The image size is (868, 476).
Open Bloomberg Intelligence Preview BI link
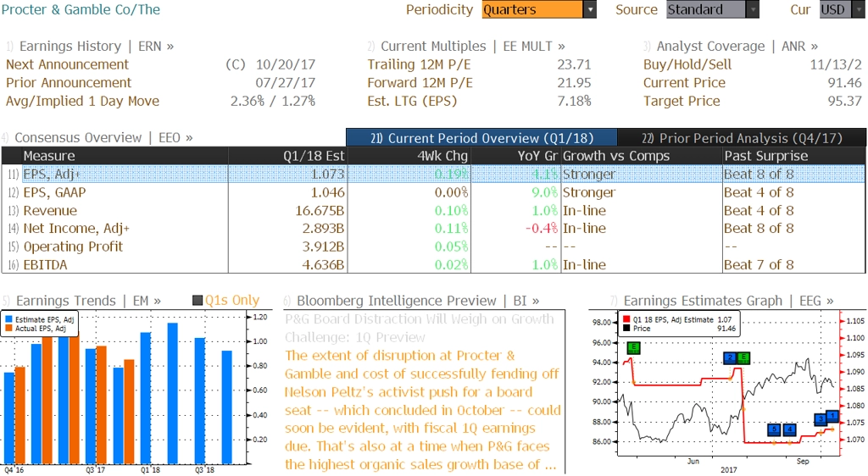[418, 300]
